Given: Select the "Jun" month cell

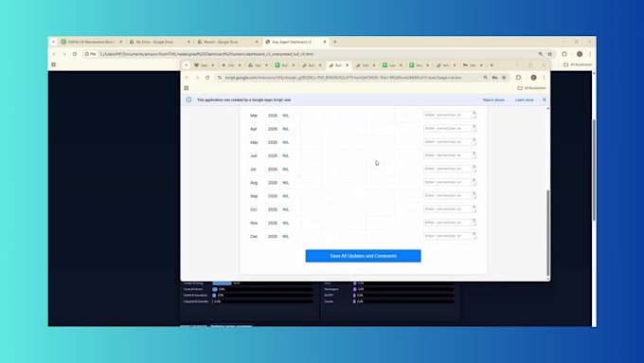Looking at the screenshot, I should [254, 155].
